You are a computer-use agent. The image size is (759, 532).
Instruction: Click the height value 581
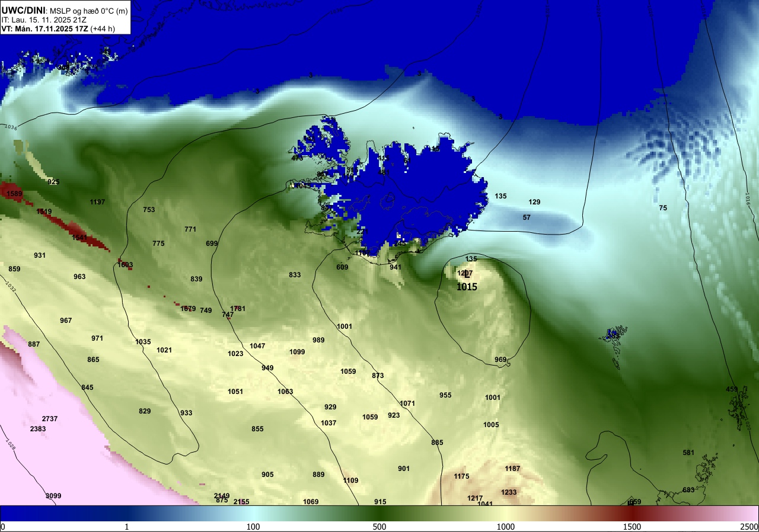tap(688, 453)
